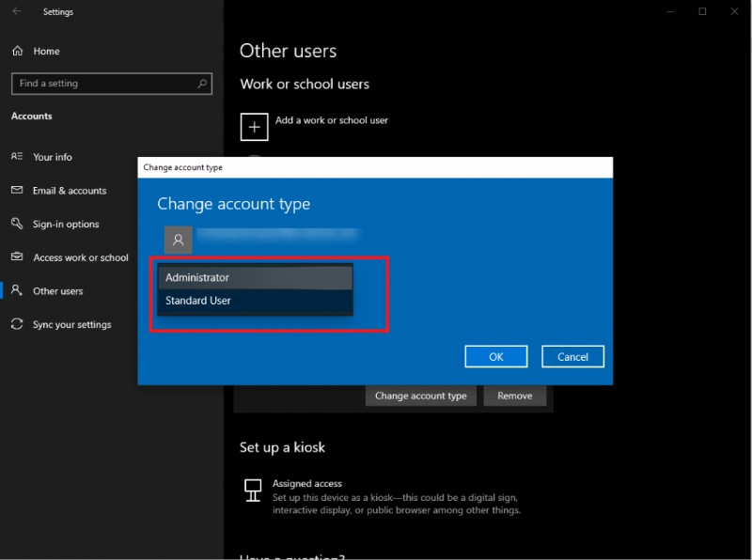Click the Remove button for the account
The width and height of the screenshot is (752, 560).
coord(514,396)
